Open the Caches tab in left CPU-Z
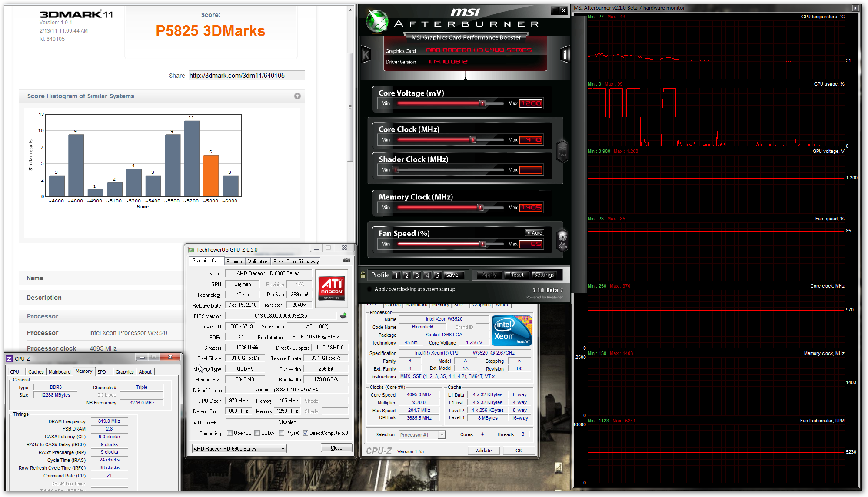 pyautogui.click(x=36, y=372)
